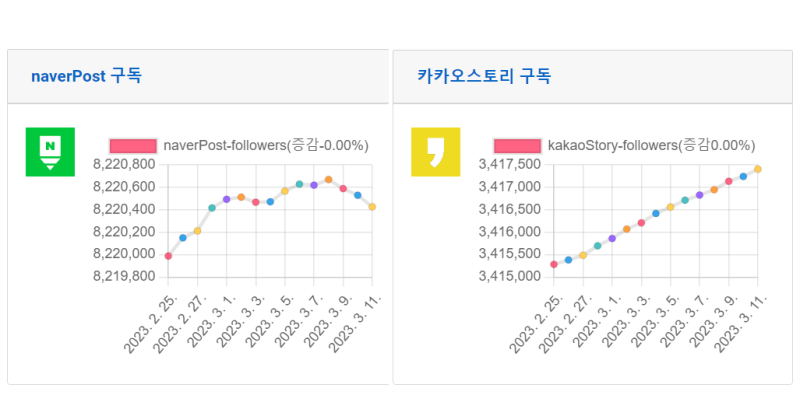The width and height of the screenshot is (800, 409).
Task: Select the first red point on the kakaoStory chart
Action: [x=554, y=264]
